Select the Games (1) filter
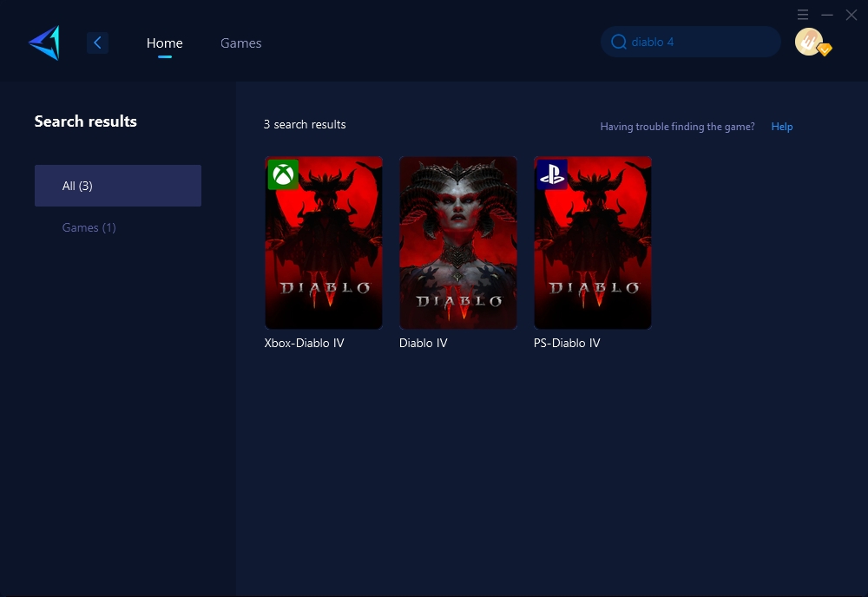 click(89, 227)
